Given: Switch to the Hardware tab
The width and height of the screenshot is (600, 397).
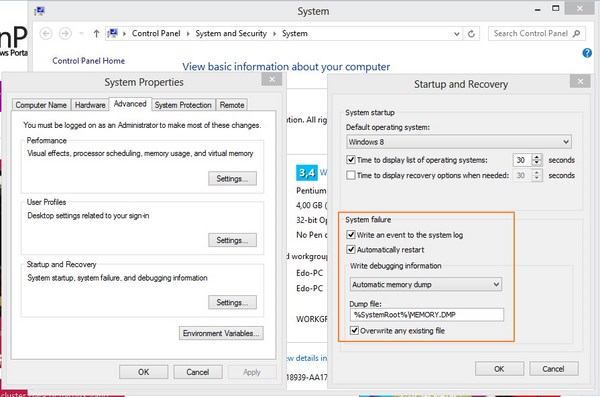Looking at the screenshot, I should click(x=90, y=105).
